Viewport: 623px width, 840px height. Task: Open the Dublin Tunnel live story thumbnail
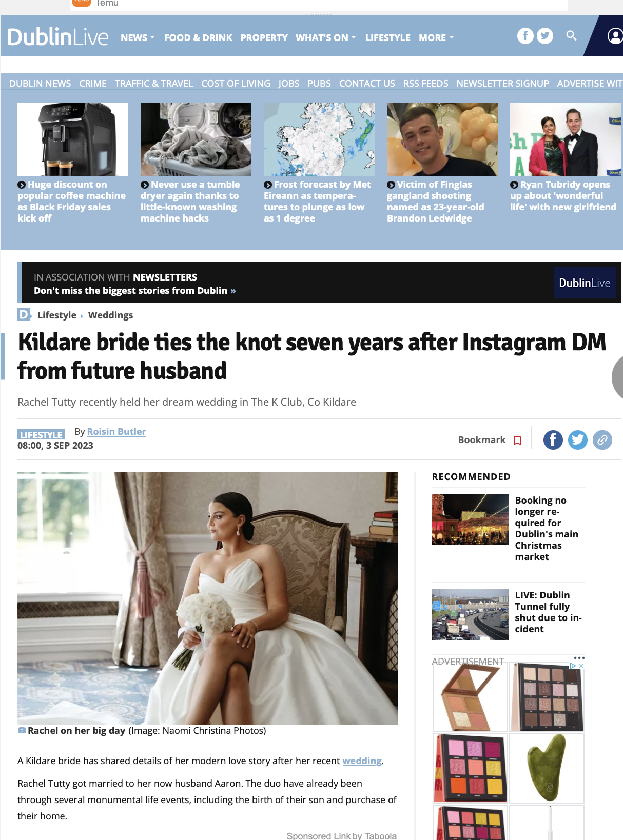(x=471, y=614)
